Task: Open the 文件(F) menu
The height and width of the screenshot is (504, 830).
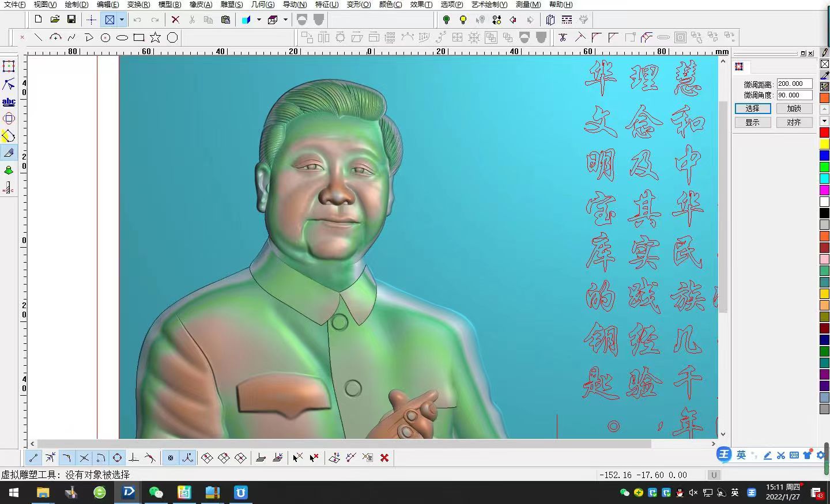Action: click(x=14, y=4)
